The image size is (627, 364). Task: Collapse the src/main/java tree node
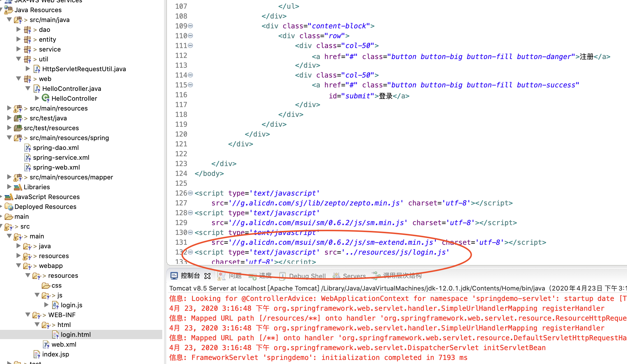tap(9, 20)
